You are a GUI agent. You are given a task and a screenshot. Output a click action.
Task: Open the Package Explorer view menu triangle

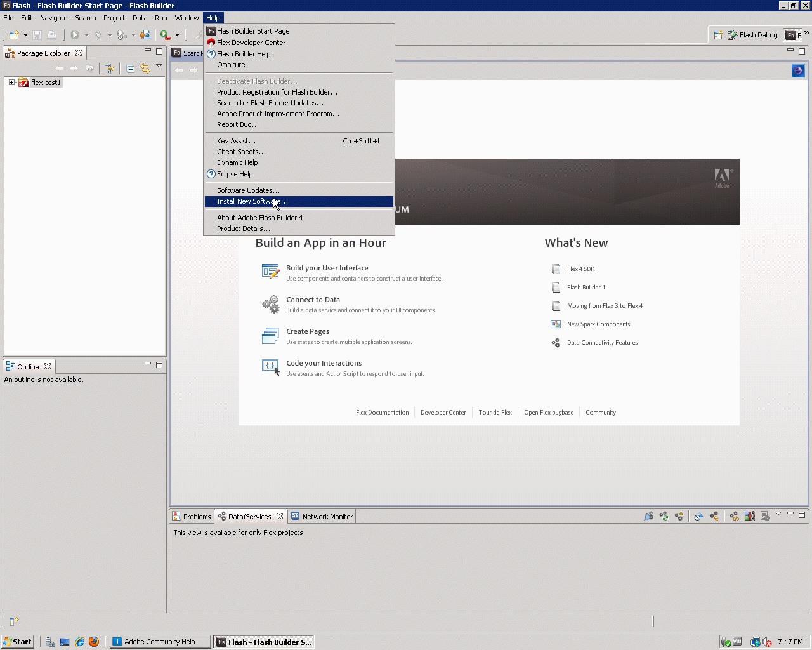pos(159,66)
